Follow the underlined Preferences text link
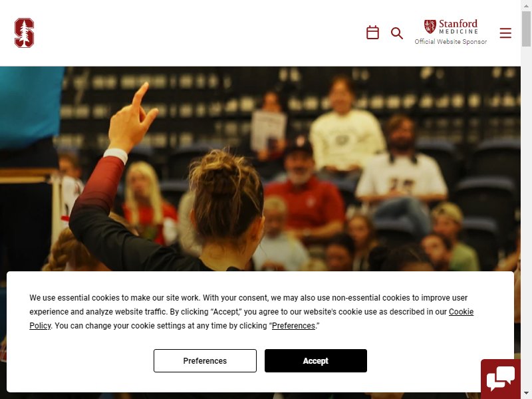Screen dimensions: 532x399 (293, 326)
